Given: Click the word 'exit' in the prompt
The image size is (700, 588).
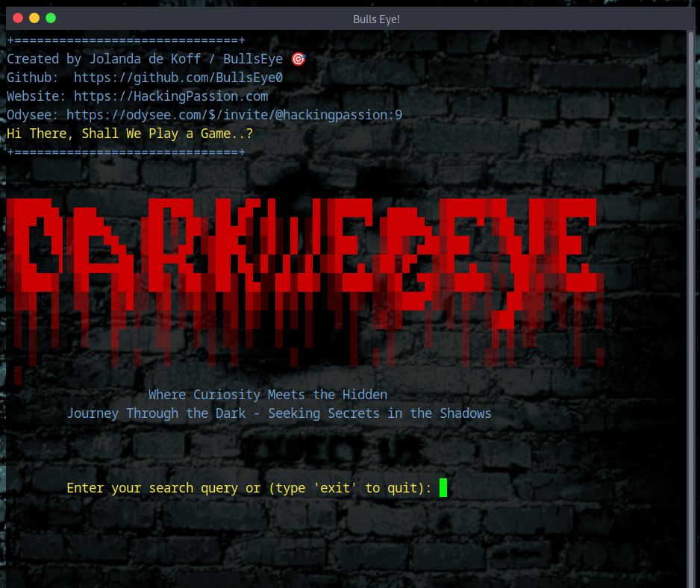Looking at the screenshot, I should [334, 487].
